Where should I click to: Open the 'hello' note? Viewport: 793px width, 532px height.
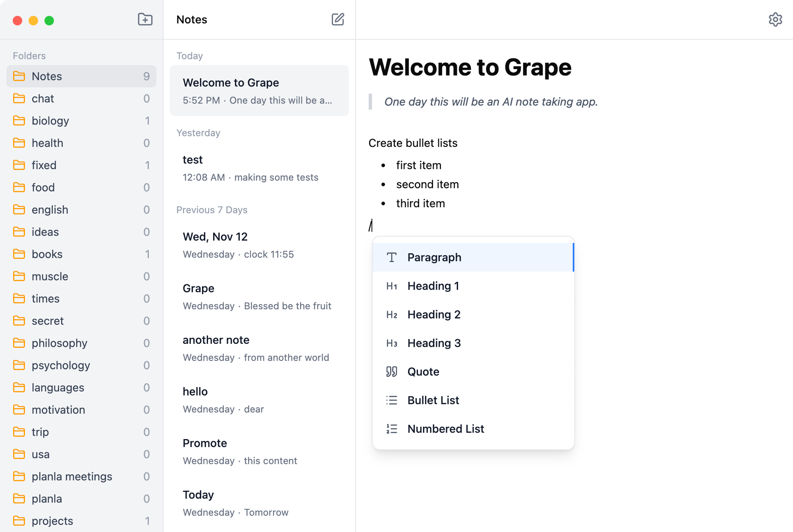point(259,399)
